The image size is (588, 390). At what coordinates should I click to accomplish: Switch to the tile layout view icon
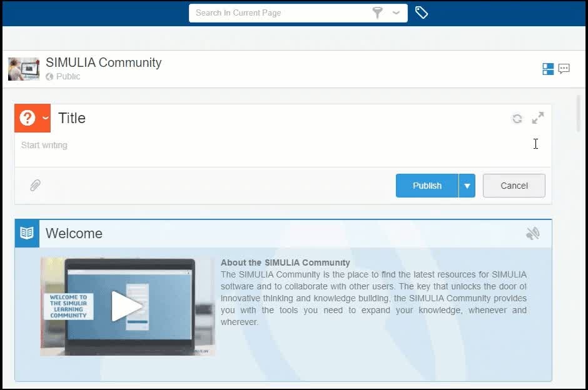point(548,69)
